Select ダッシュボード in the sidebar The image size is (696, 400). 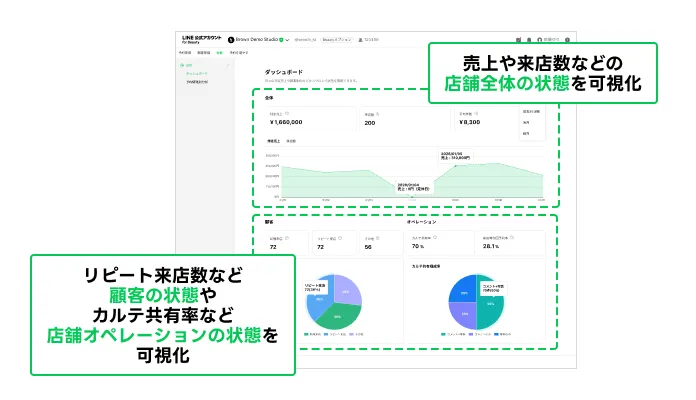pyautogui.click(x=197, y=74)
